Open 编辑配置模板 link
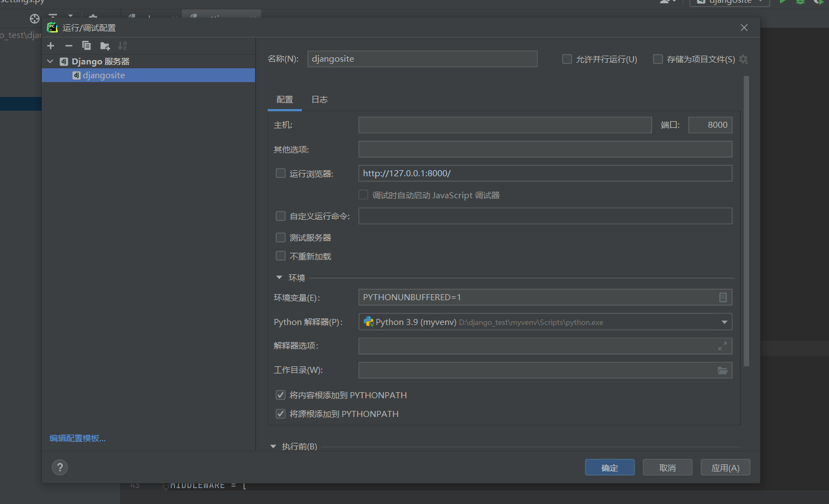The image size is (829, 504). pyautogui.click(x=78, y=438)
